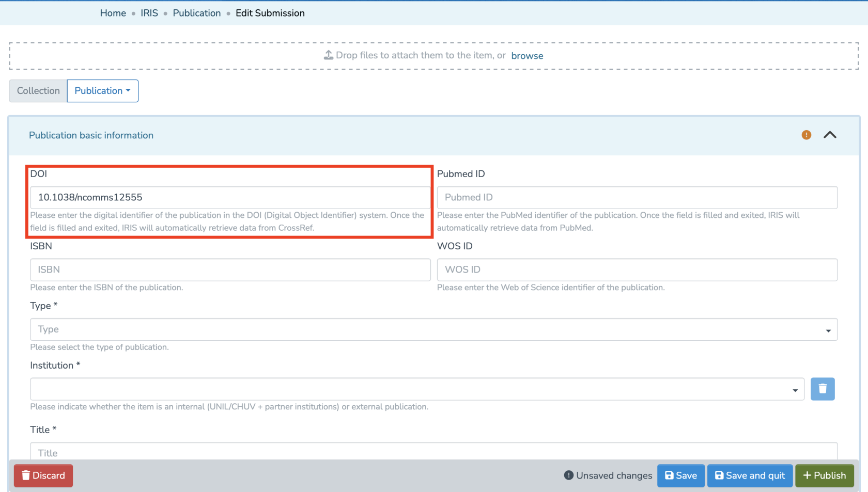Screen dimensions: 868x492
Task: Collapse the Publication basic information section
Action: click(x=830, y=135)
